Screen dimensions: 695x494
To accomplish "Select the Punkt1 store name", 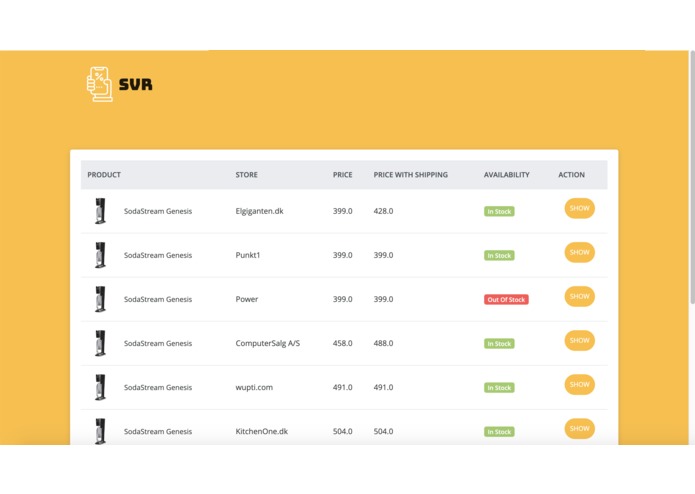I will 248,255.
